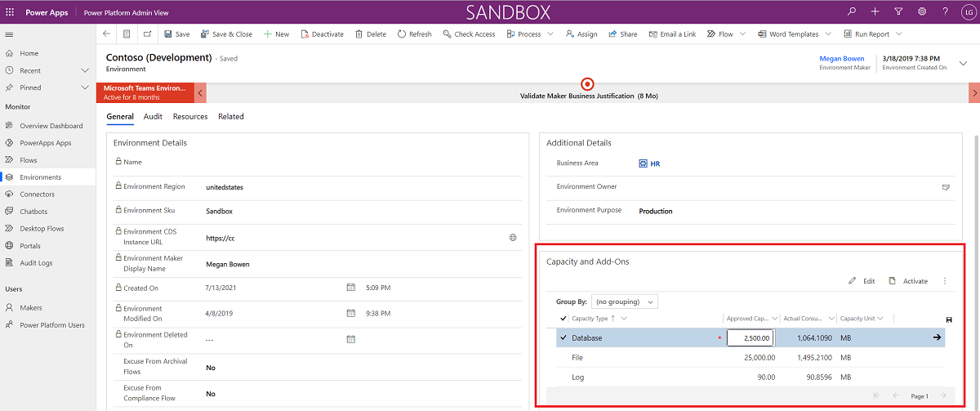Click Activate in Capacity and Add-Ons
This screenshot has height=411, width=980.
908,281
